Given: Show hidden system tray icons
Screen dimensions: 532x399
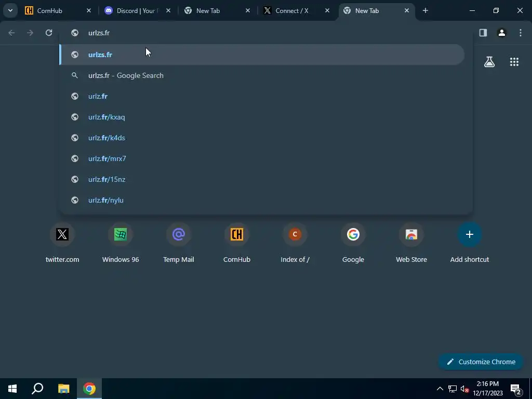Looking at the screenshot, I should click(x=440, y=389).
